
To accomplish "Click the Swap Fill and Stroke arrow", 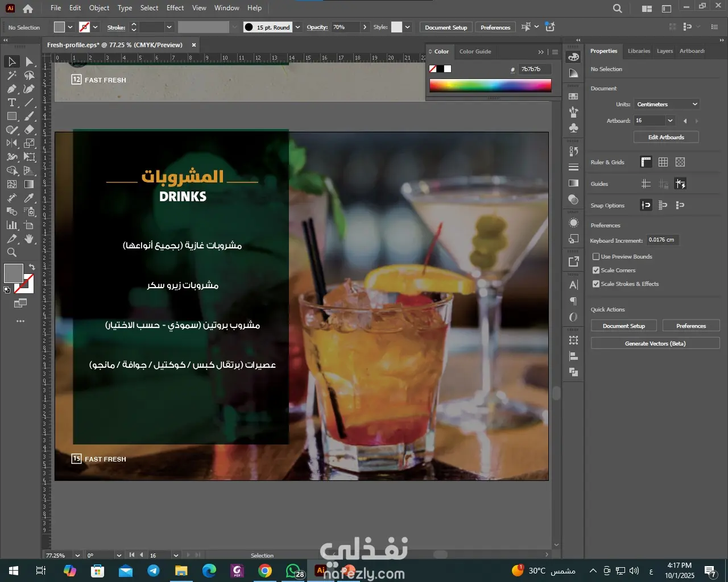I will (x=32, y=267).
